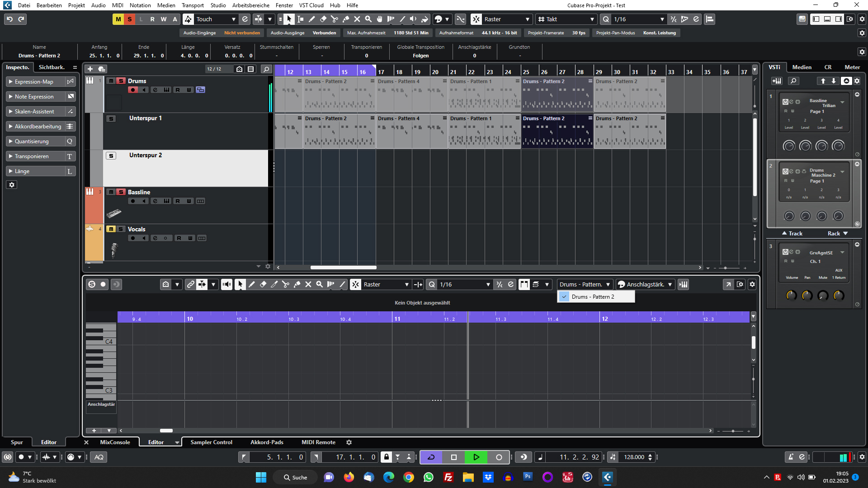Open the top 1/16 quantize preset dropdown

[639, 19]
